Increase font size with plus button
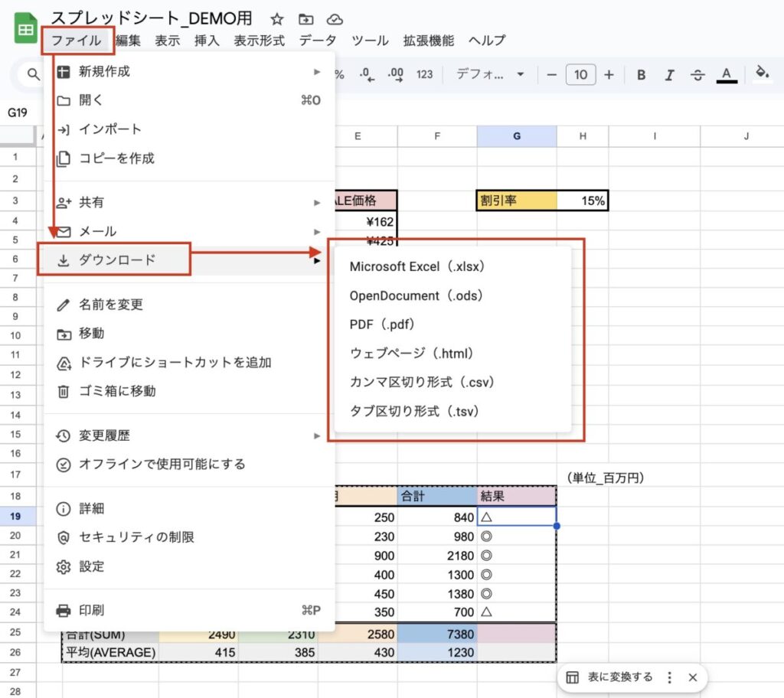The height and width of the screenshot is (698, 784). [609, 74]
